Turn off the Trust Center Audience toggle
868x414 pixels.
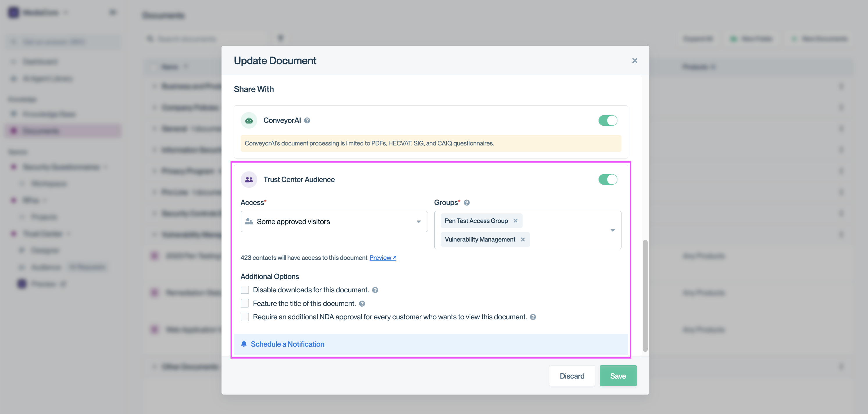(x=608, y=180)
